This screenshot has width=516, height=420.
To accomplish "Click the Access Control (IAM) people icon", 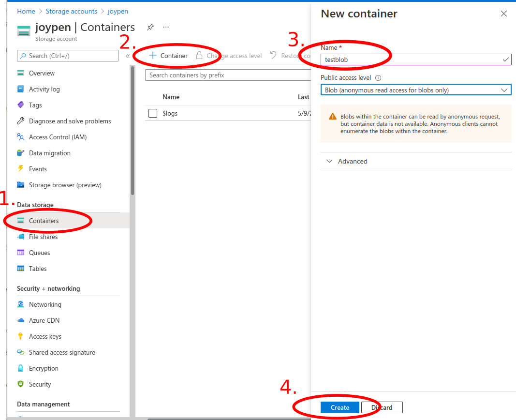I will coord(20,137).
